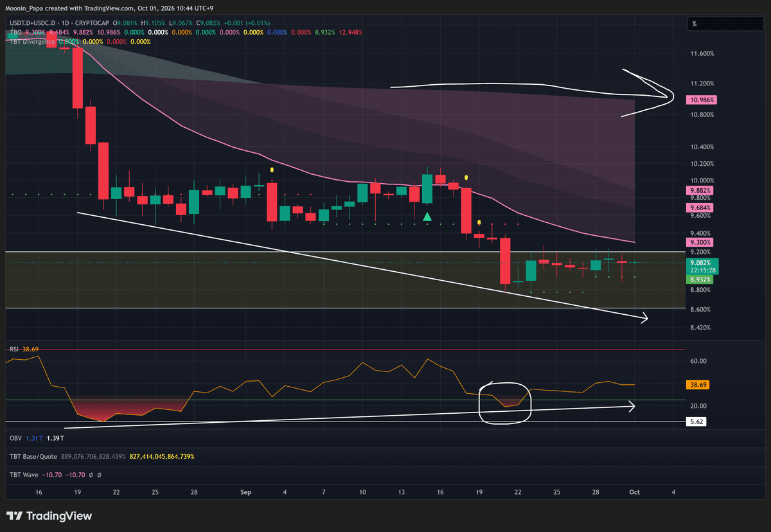Click the candle countdown timer 22:15:28
The height and width of the screenshot is (532, 771).
(x=702, y=271)
